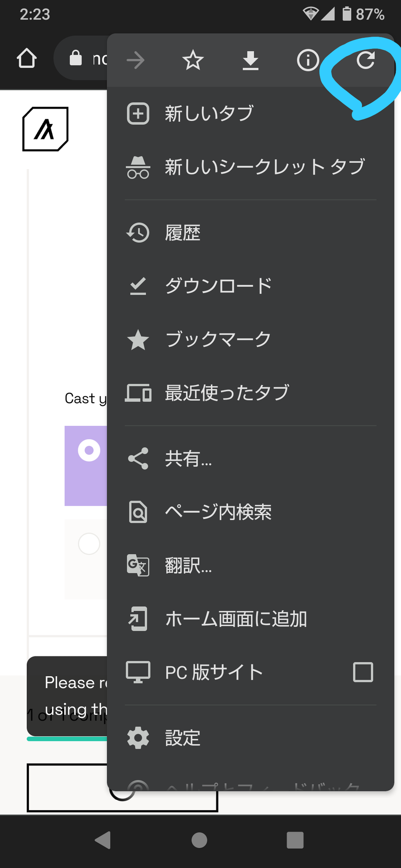Reload the page with the refresh icon

click(365, 60)
